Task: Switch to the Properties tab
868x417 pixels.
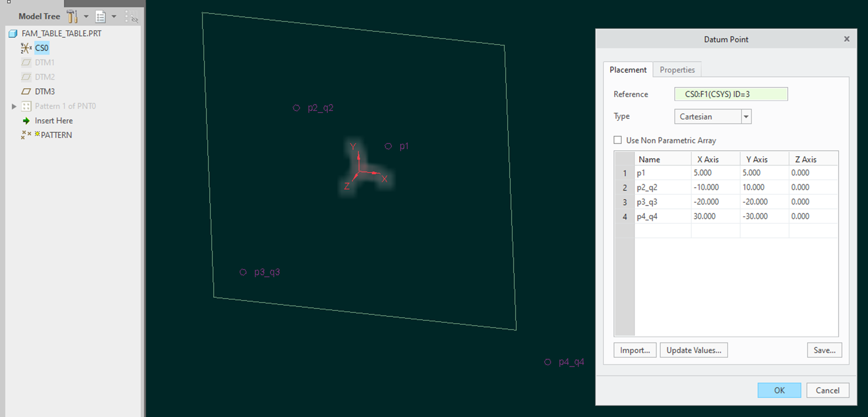Action: pos(677,69)
